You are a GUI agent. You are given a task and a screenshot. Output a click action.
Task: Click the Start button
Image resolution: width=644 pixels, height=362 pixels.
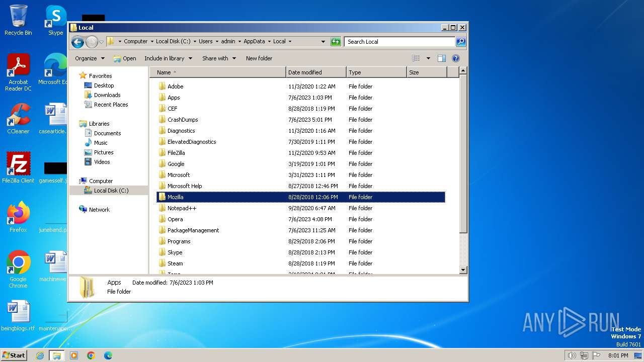[14, 355]
